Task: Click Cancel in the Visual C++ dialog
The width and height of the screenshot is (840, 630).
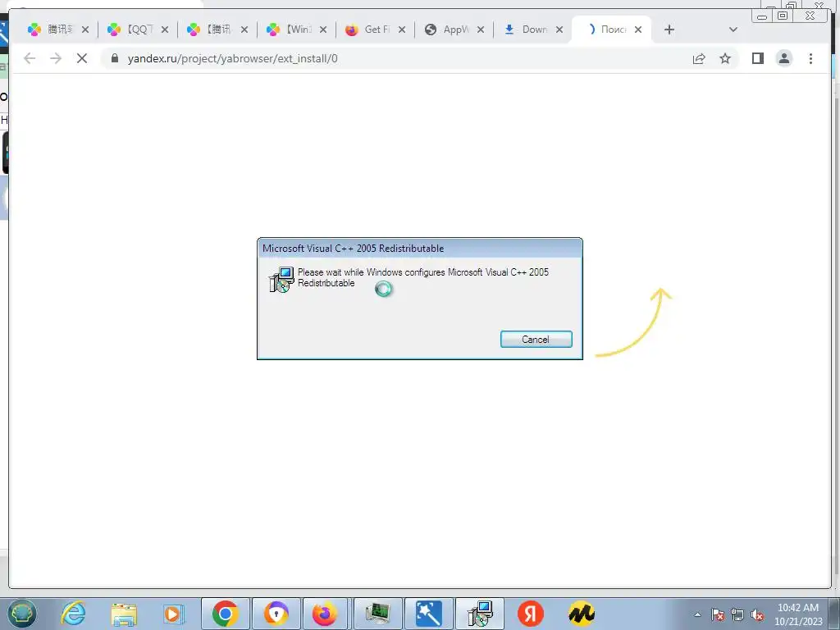Action: 536,339
